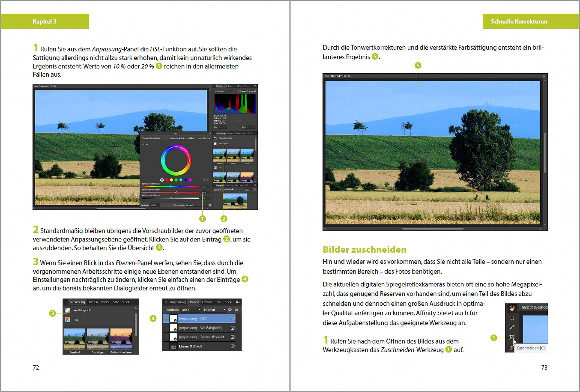Select the Move tool arrow in toolbox
This screenshot has width=580, height=392.
coord(512,318)
